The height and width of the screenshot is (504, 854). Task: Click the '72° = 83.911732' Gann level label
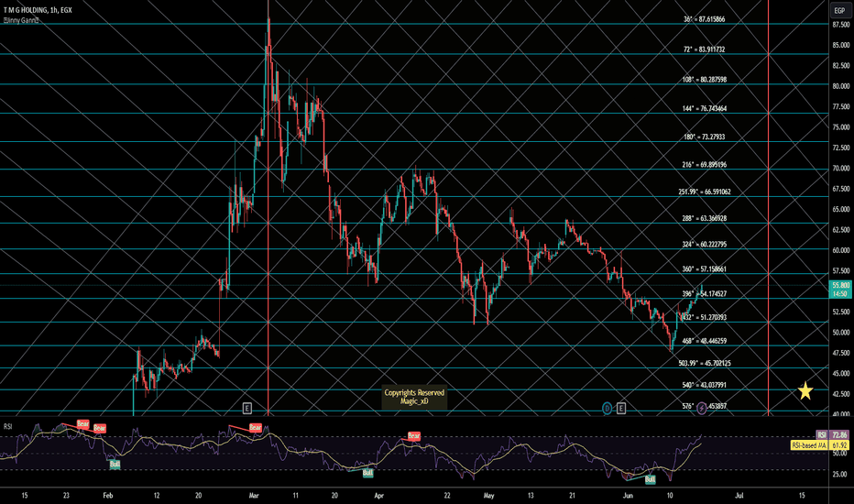[705, 49]
